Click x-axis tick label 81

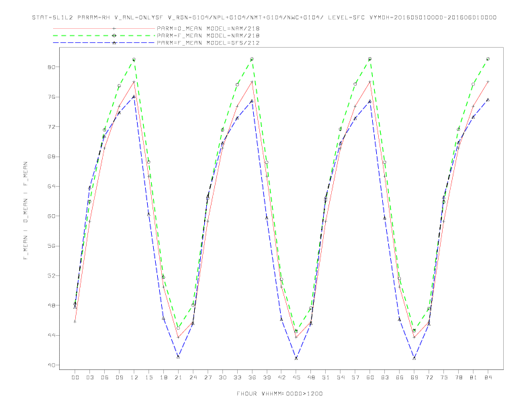click(474, 377)
